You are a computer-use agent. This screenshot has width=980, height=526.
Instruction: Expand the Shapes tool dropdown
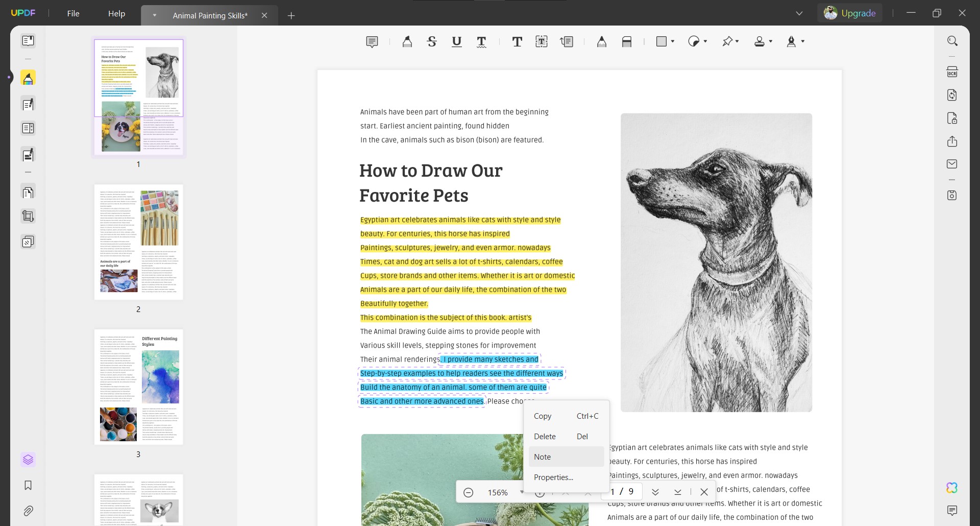[672, 41]
